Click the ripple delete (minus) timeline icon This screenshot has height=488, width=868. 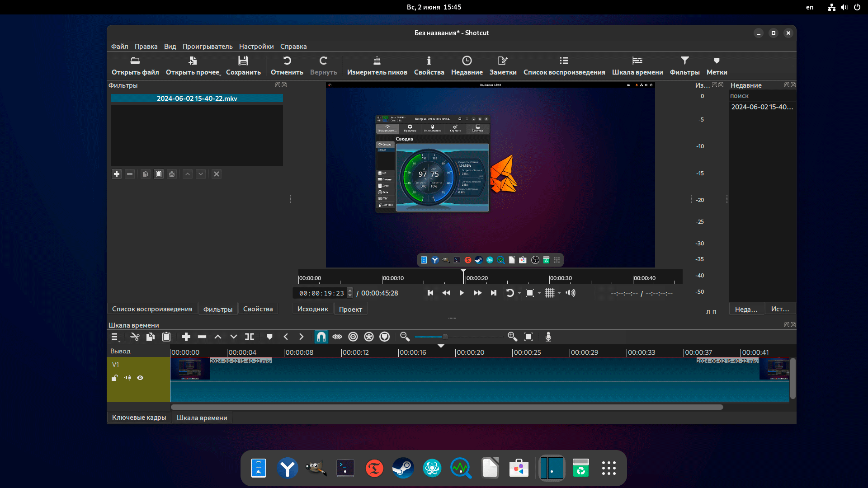click(202, 337)
